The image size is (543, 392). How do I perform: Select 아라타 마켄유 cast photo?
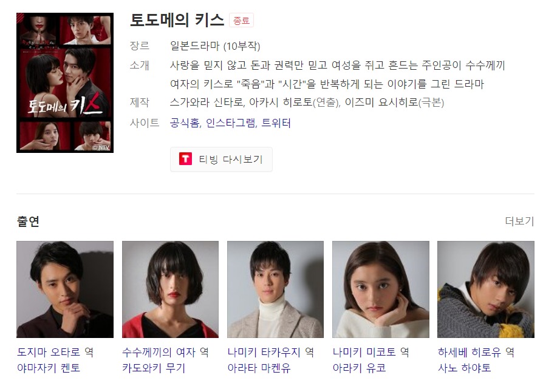coord(275,289)
